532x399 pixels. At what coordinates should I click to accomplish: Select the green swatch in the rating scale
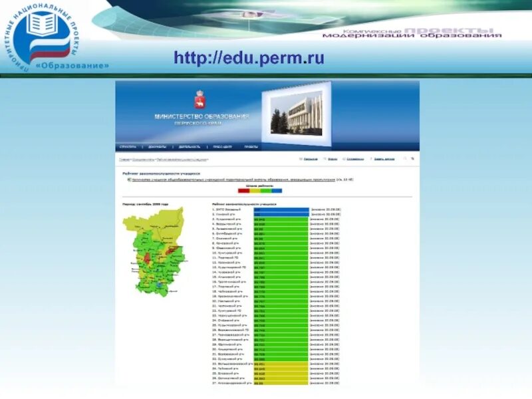pyautogui.click(x=265, y=191)
